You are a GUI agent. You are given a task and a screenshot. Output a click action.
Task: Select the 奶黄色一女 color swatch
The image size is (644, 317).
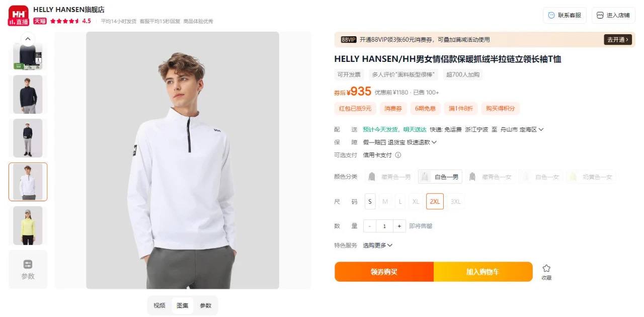click(592, 177)
